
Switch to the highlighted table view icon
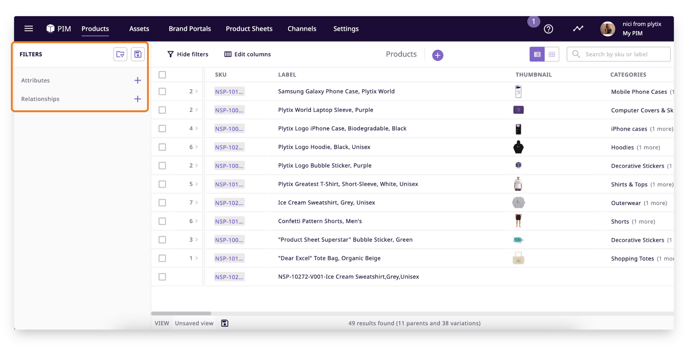[537, 54]
